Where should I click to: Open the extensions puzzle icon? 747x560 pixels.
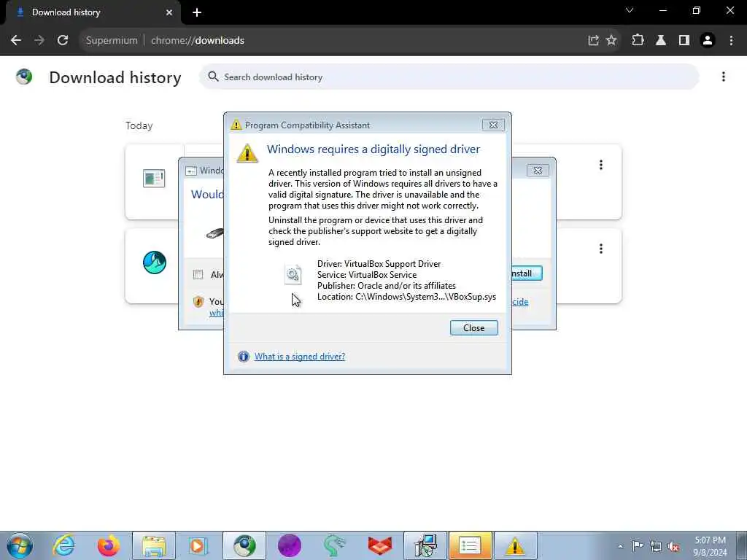[x=638, y=41]
